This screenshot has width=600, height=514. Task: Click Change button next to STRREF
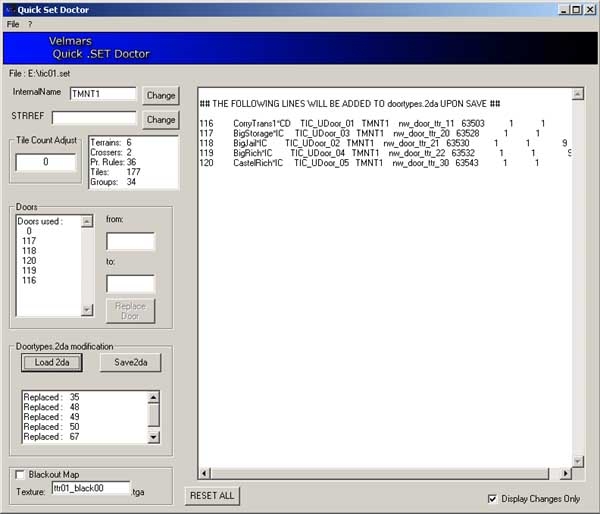[x=160, y=119]
